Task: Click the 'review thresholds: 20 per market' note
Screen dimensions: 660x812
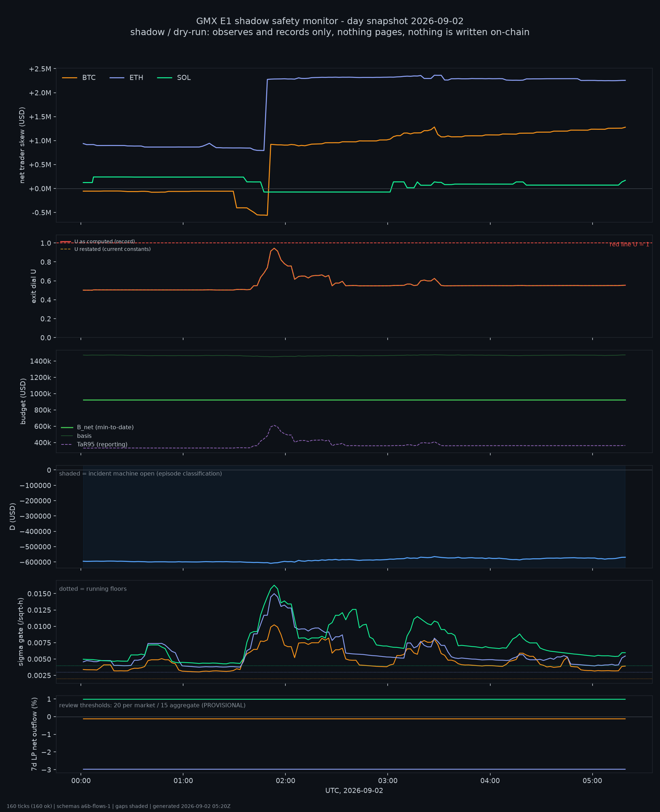Action: point(152,706)
